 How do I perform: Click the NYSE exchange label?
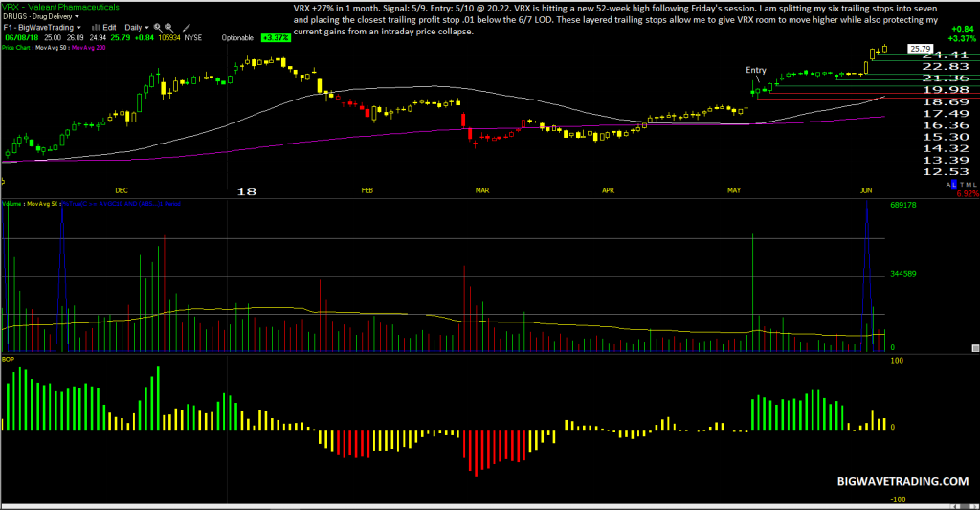[193, 38]
